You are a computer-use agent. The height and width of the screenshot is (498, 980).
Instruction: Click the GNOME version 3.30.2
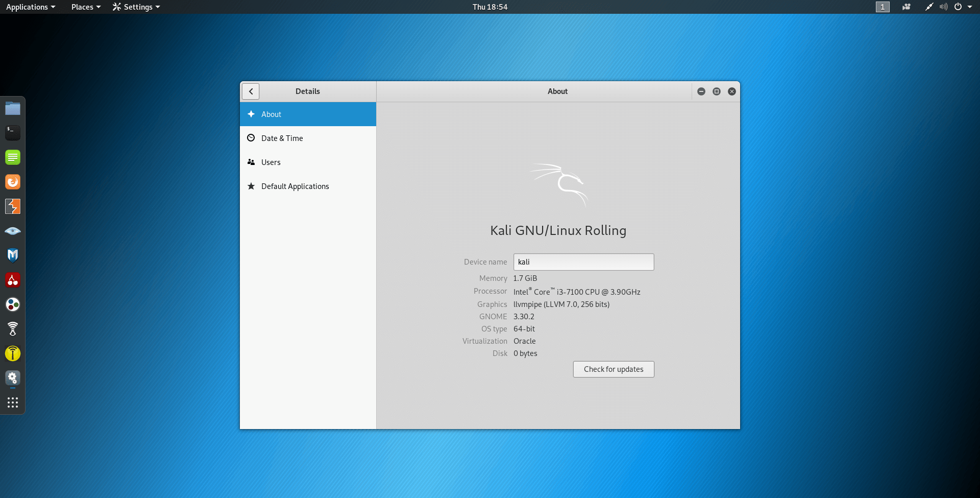[524, 317]
